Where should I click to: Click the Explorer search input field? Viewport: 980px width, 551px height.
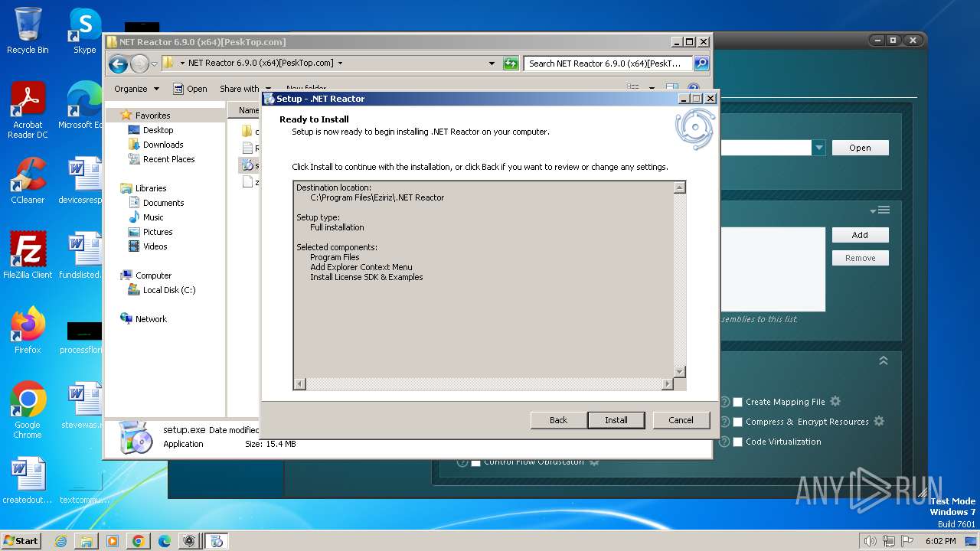coord(608,64)
